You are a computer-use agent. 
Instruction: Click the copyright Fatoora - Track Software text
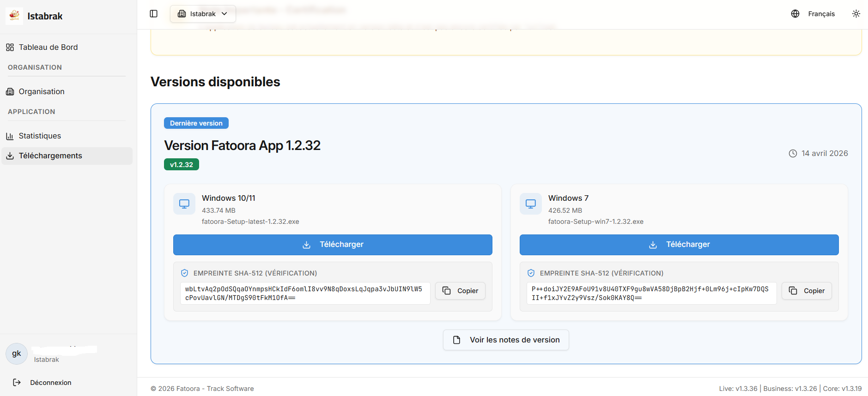tap(202, 389)
